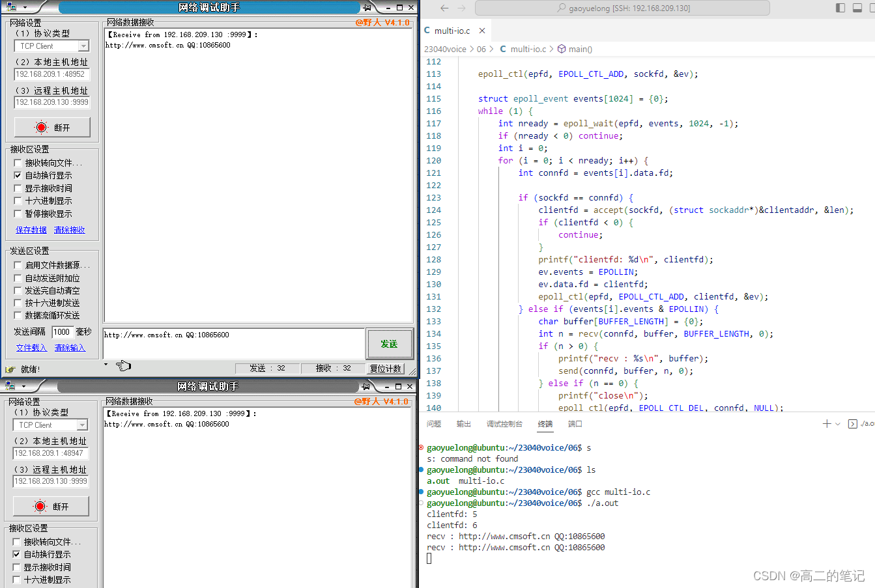Image resolution: width=875 pixels, height=588 pixels.
Task: Click the 就绪 status icon in the top window
Action: pos(10,369)
